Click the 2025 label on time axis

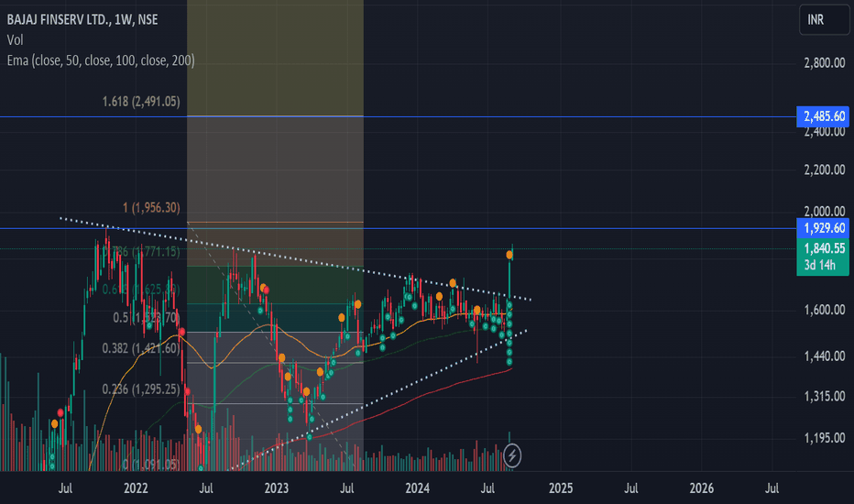coord(561,488)
